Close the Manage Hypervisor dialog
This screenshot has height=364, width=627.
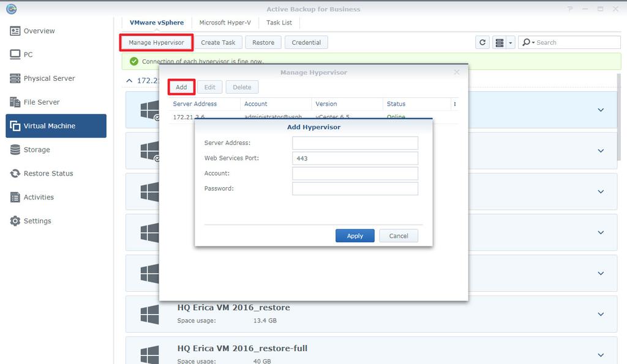coord(457,72)
